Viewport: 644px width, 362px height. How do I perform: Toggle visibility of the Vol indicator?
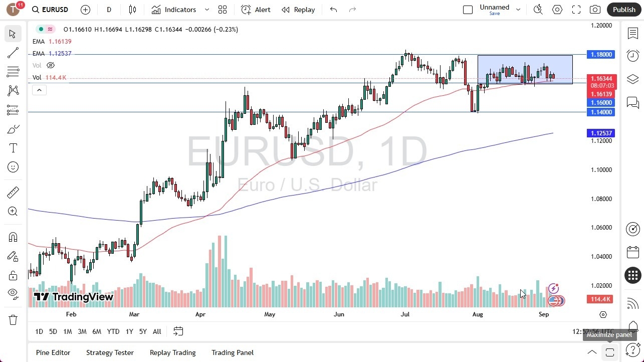tap(50, 65)
